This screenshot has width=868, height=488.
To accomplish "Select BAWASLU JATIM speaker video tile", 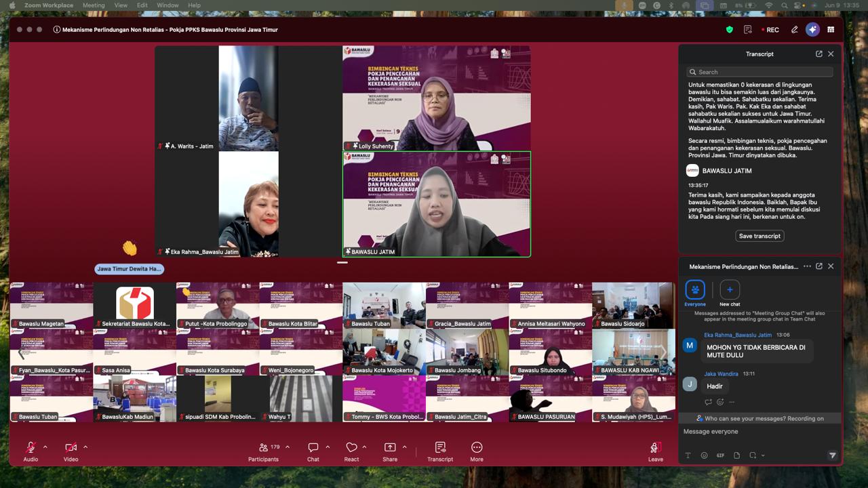I will click(437, 204).
